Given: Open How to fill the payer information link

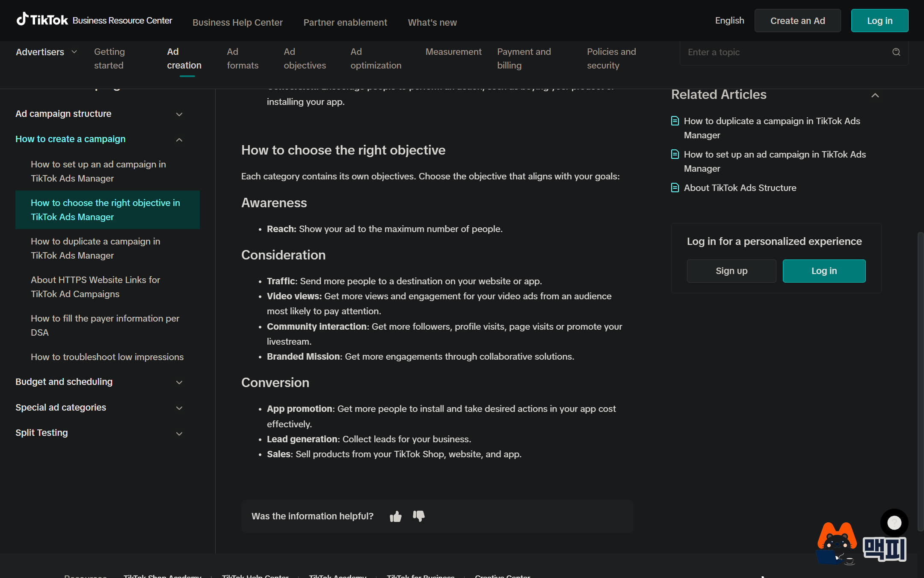Looking at the screenshot, I should [x=105, y=325].
